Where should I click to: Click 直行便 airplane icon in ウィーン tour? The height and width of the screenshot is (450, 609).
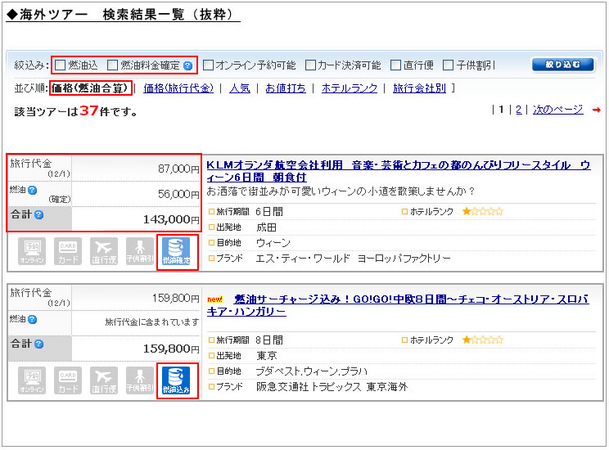[x=104, y=252]
